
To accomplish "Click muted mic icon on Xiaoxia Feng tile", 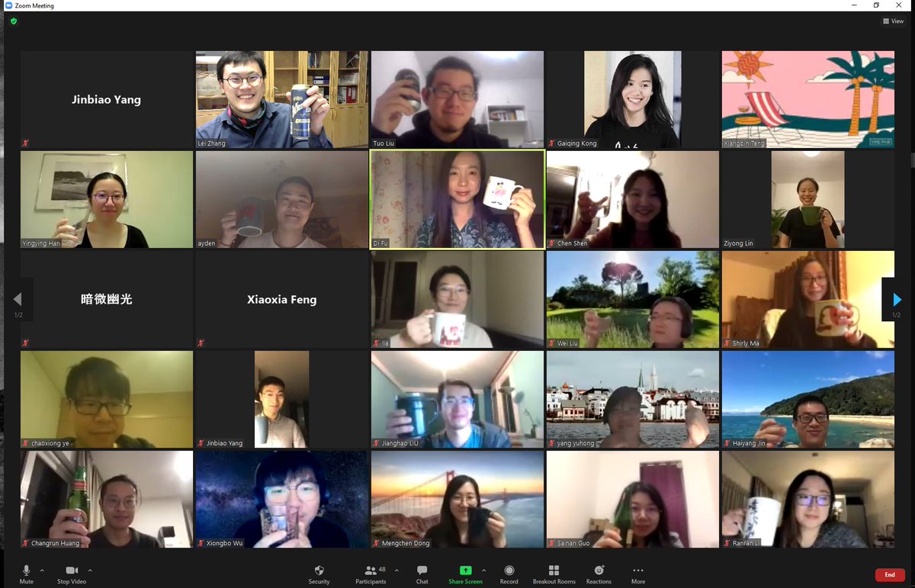I will tap(201, 343).
